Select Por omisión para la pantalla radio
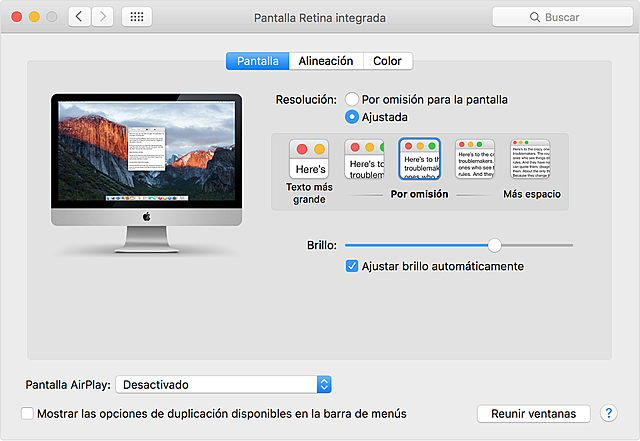640x441 pixels. click(x=351, y=99)
